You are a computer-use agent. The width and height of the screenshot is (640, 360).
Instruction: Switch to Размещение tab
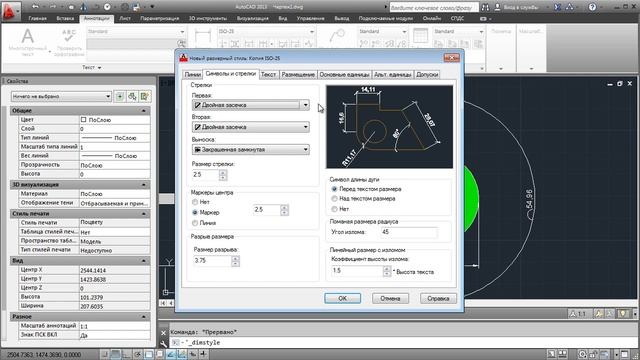click(x=298, y=75)
